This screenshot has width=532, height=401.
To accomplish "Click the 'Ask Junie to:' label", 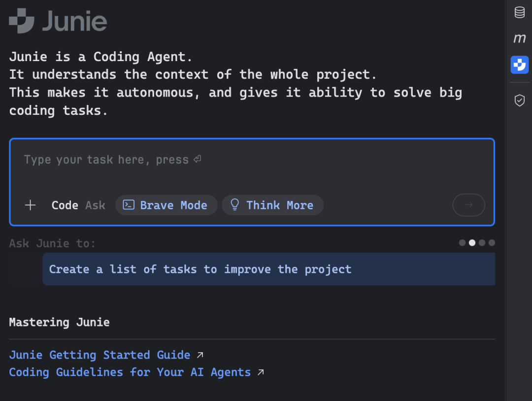I will [52, 243].
